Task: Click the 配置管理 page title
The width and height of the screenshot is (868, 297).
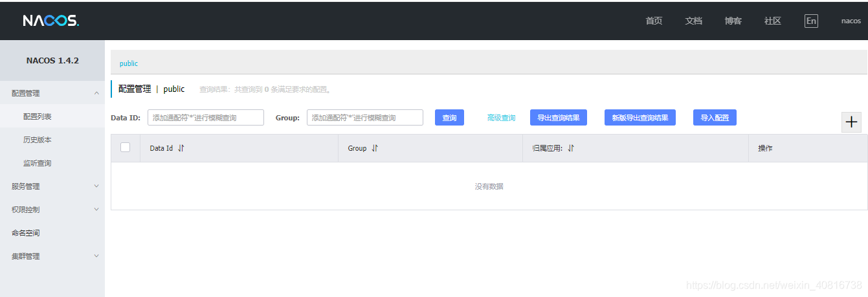Action: (135, 89)
